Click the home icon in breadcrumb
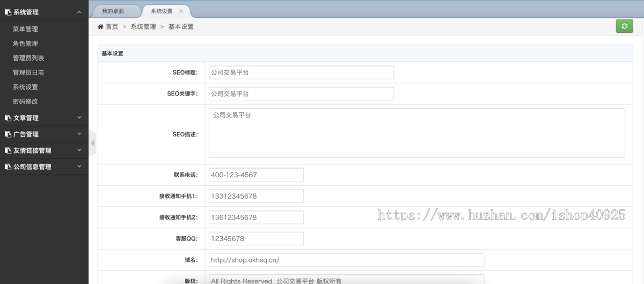This screenshot has height=284, width=644. point(100,26)
